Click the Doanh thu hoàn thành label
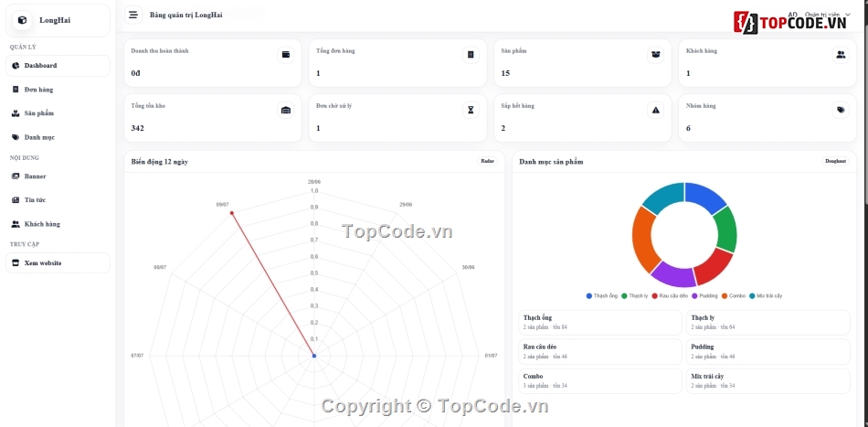This screenshot has width=868, height=427. 160,51
